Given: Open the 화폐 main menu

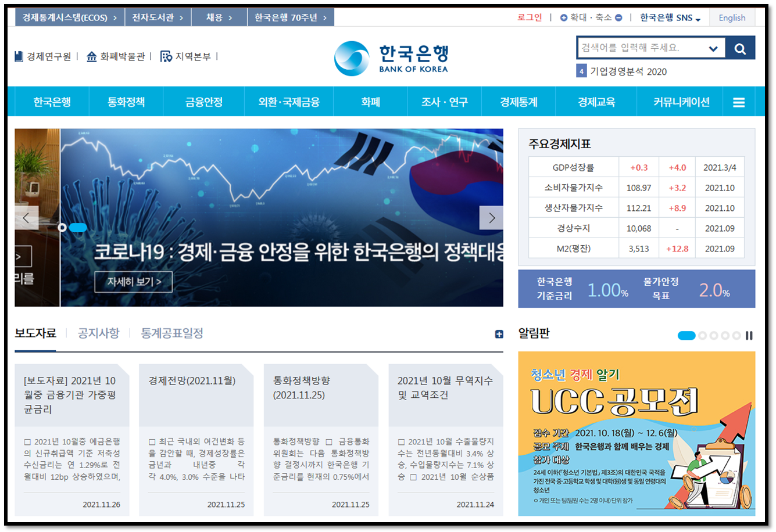Looking at the screenshot, I should (371, 102).
